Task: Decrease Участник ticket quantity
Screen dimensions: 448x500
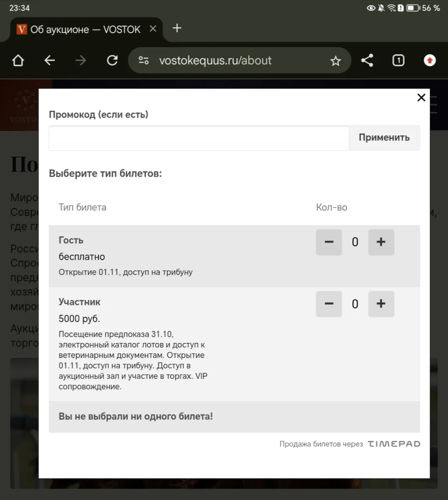Action: click(x=329, y=304)
